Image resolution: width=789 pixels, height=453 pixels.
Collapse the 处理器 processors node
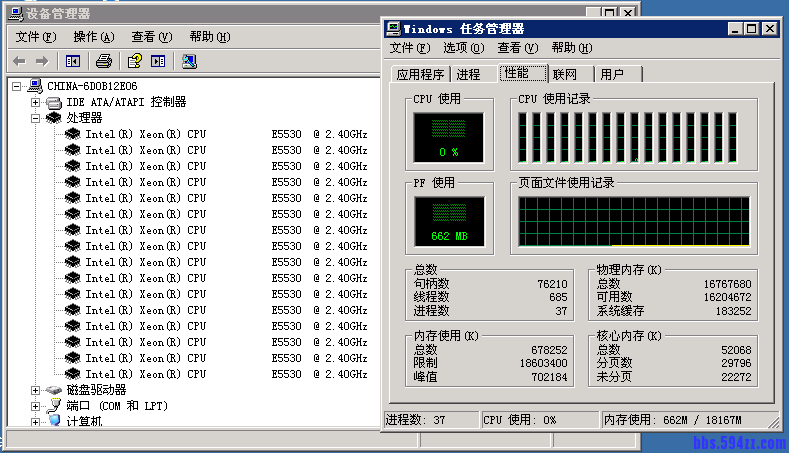click(x=35, y=119)
